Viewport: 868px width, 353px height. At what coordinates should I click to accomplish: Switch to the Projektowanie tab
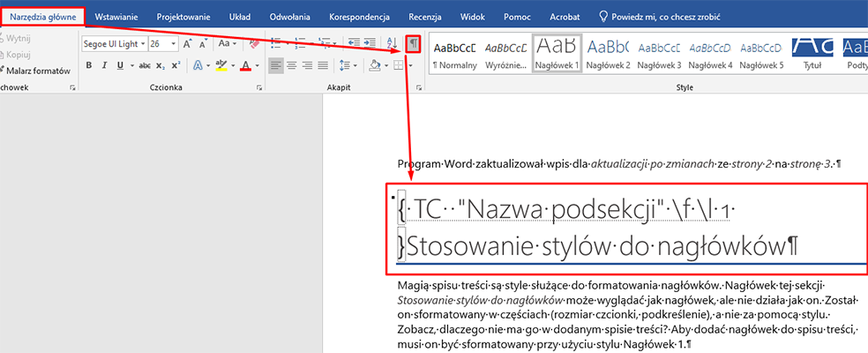(183, 17)
